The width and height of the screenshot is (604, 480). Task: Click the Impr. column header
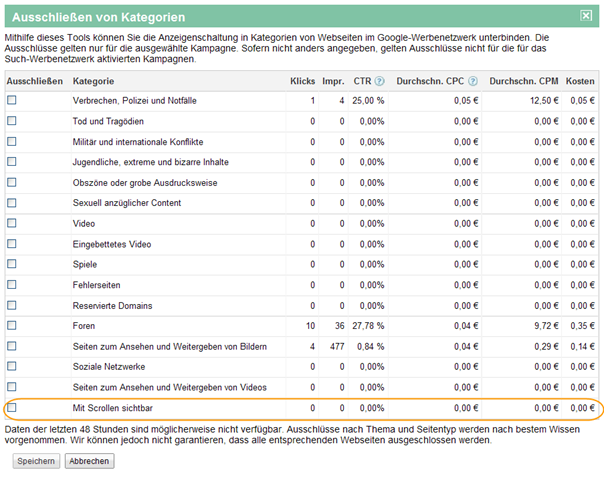(x=334, y=80)
